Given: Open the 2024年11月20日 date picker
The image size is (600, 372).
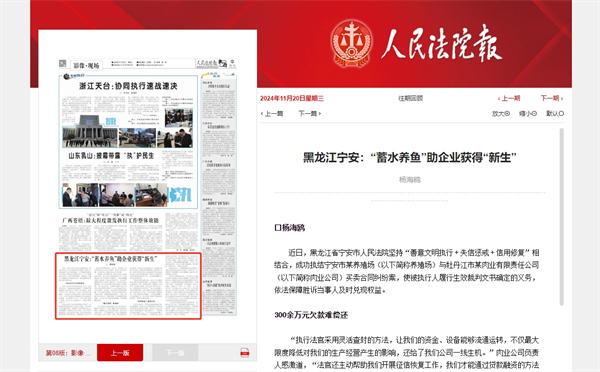Looking at the screenshot, I should pyautogui.click(x=292, y=98).
